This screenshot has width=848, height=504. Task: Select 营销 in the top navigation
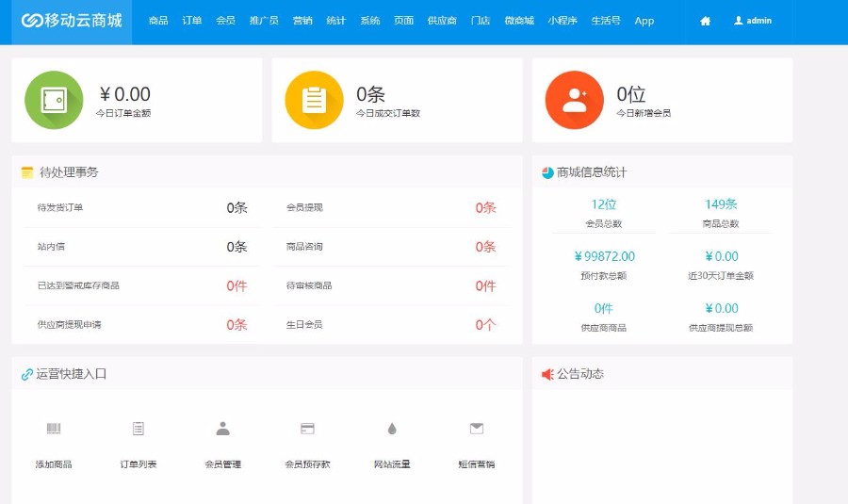tap(302, 21)
